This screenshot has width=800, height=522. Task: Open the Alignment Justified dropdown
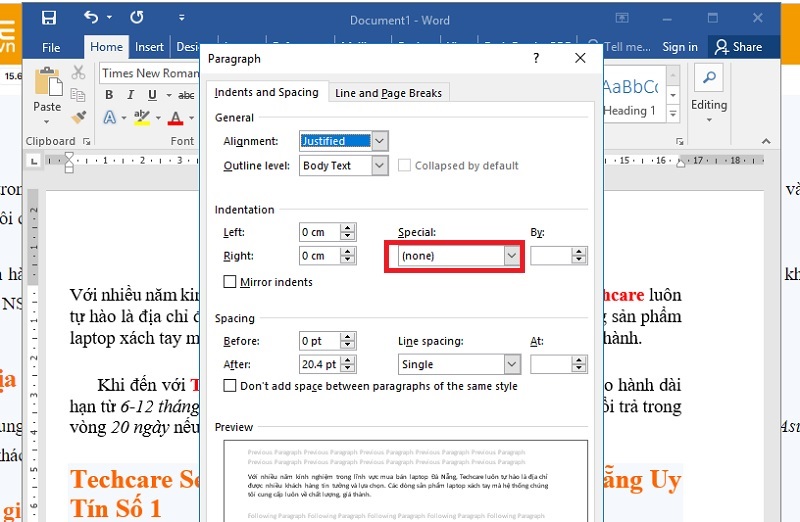pyautogui.click(x=380, y=141)
